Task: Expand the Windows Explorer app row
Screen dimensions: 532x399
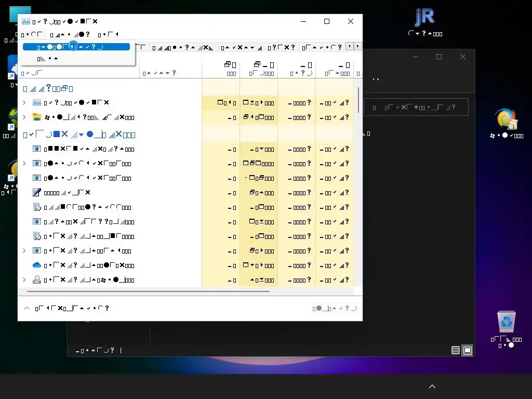Action: [24, 117]
